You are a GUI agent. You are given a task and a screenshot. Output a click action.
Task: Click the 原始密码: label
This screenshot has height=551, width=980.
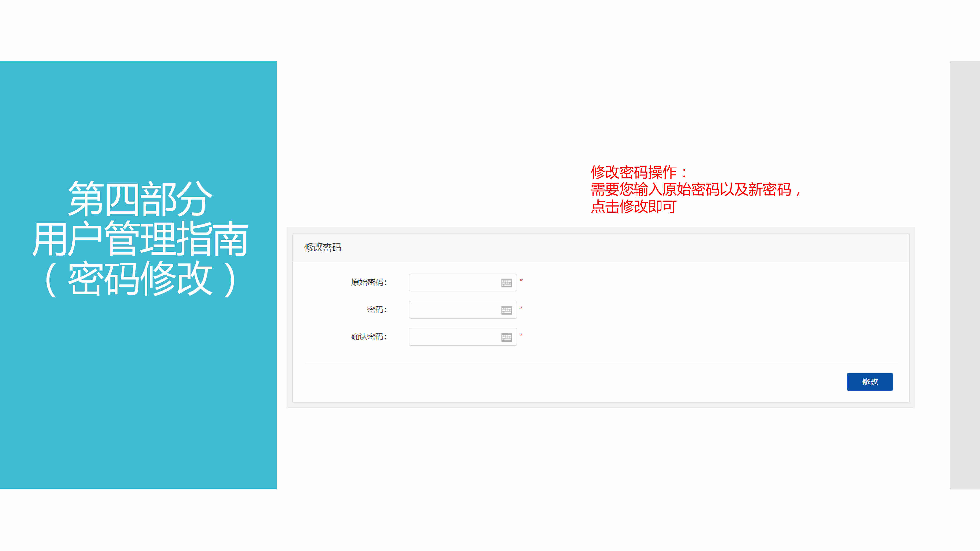(369, 282)
